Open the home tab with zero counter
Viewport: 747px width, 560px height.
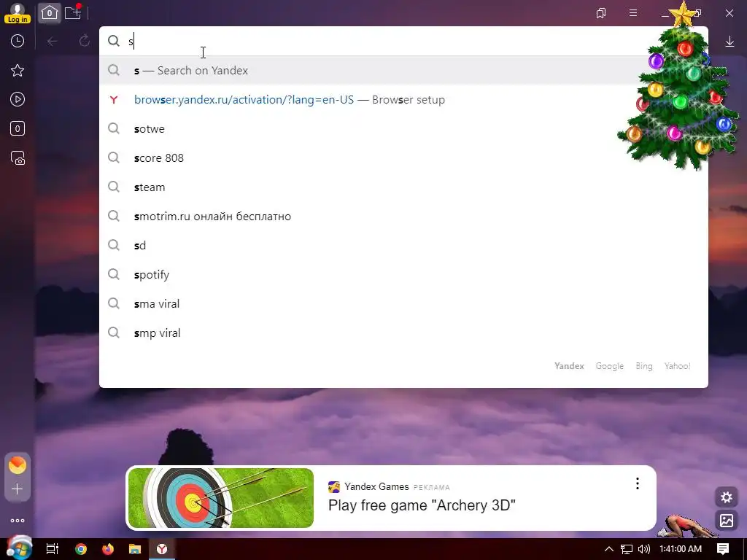50,13
